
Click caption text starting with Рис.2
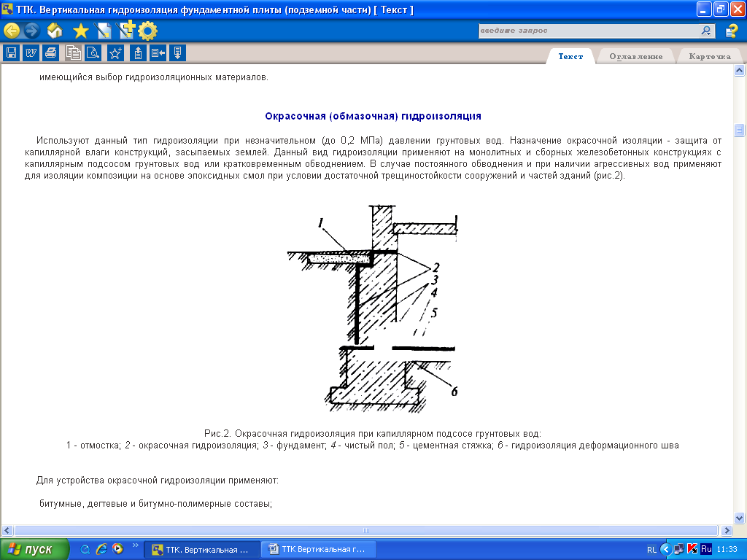[373, 434]
